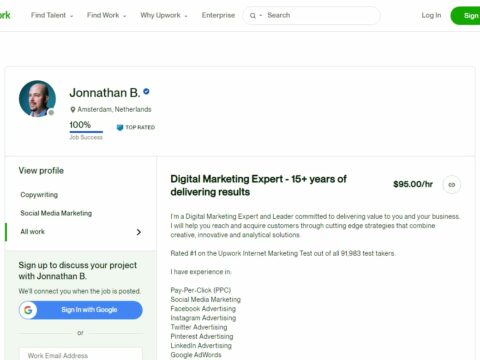Expand the Why Upwork menu
This screenshot has height=360, width=480.
(x=164, y=15)
